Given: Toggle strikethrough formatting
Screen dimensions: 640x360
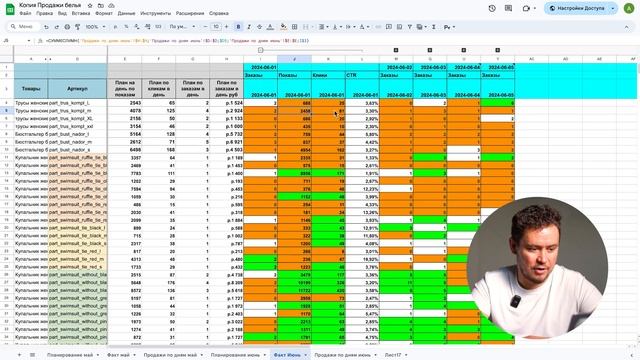Looking at the screenshot, I should click(x=259, y=27).
